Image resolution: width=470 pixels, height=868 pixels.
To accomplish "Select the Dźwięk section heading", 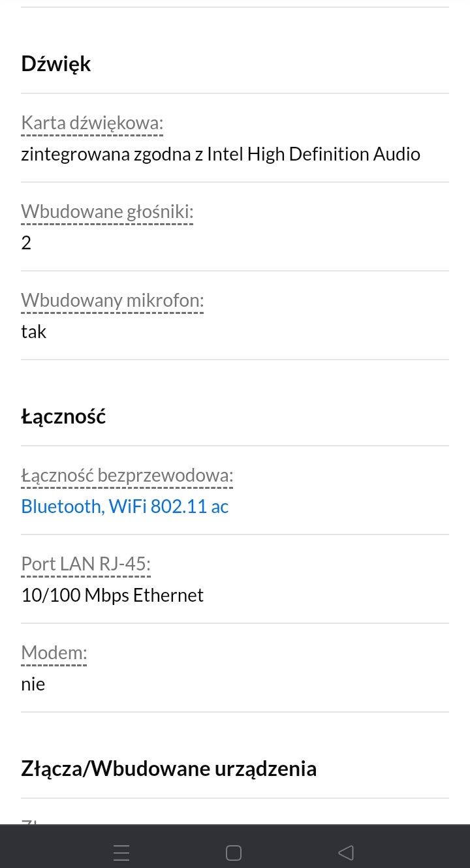I will pos(56,64).
